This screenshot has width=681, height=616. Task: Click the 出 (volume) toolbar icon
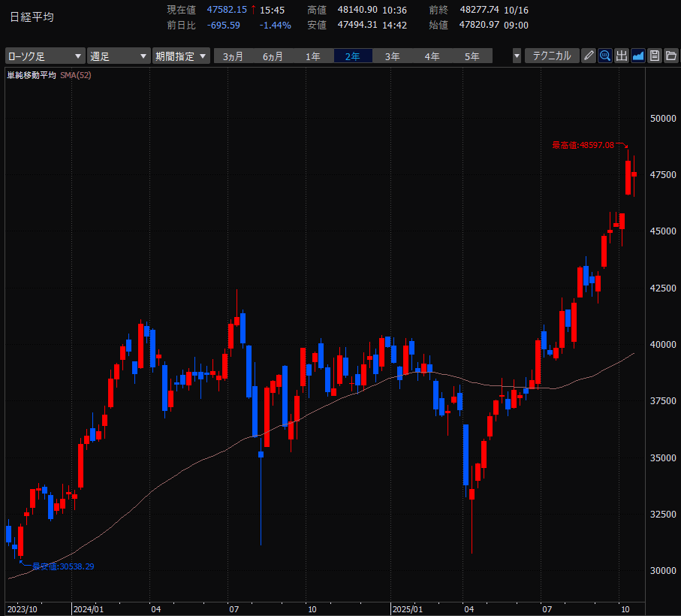(622, 56)
